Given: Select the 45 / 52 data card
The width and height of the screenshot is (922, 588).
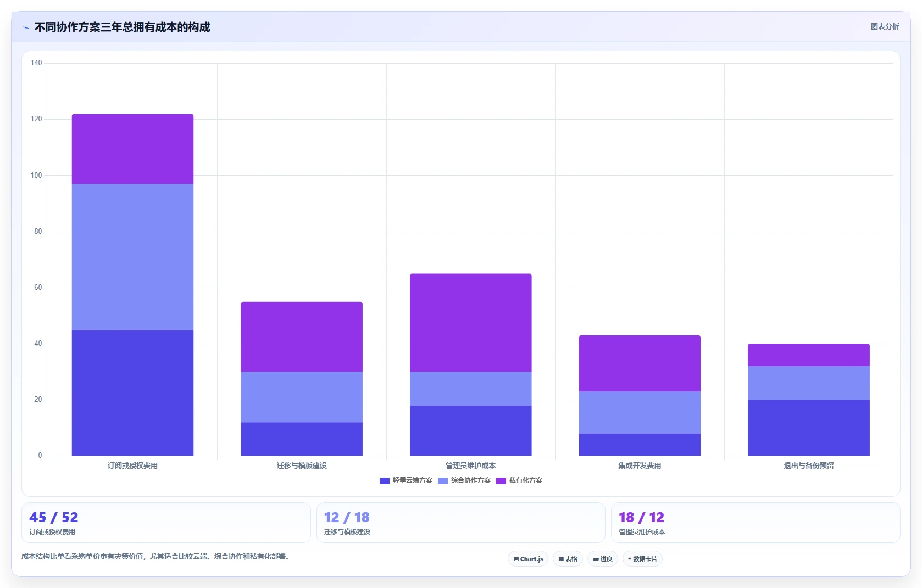Looking at the screenshot, I should point(166,523).
